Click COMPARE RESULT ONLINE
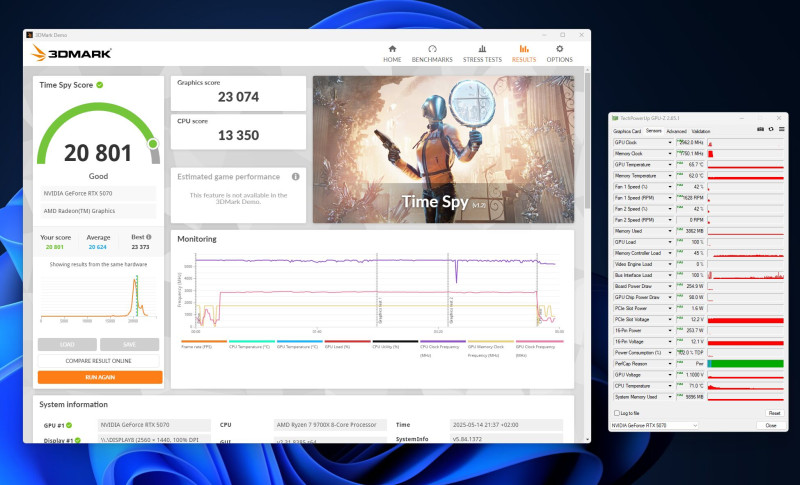 tap(98, 361)
